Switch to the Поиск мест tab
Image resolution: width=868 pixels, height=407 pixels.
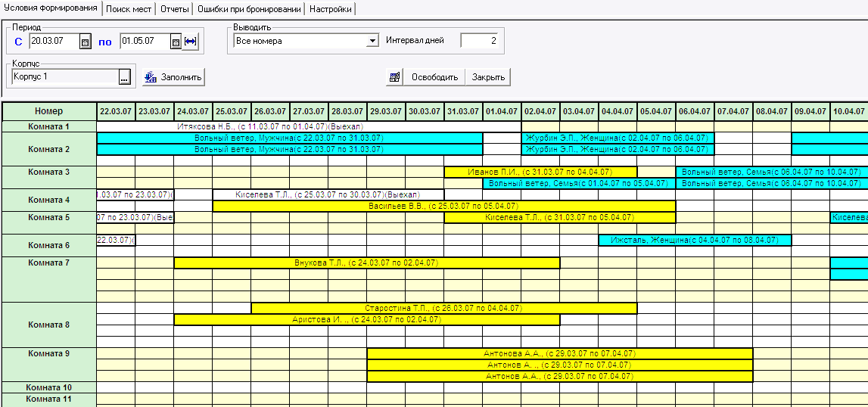click(x=129, y=9)
